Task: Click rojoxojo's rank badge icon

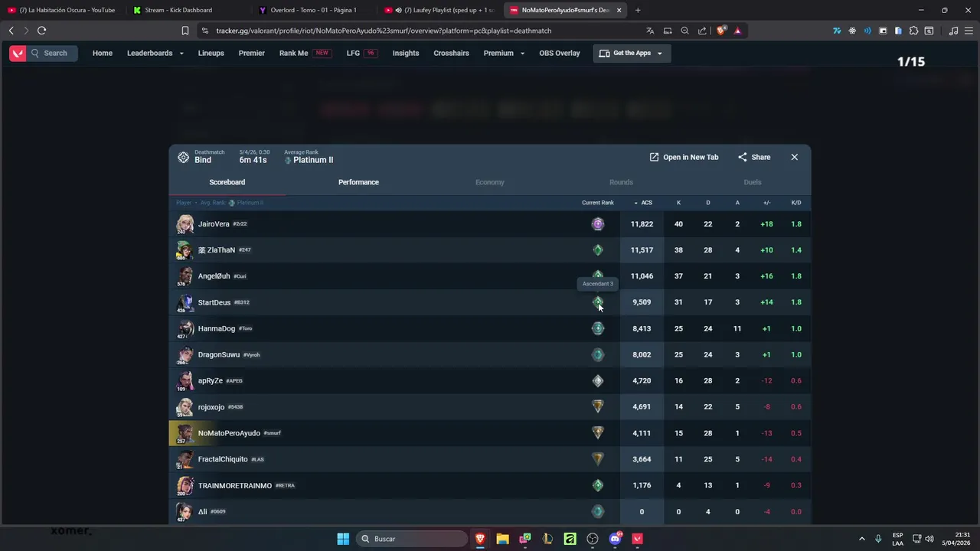Action: 598,406
